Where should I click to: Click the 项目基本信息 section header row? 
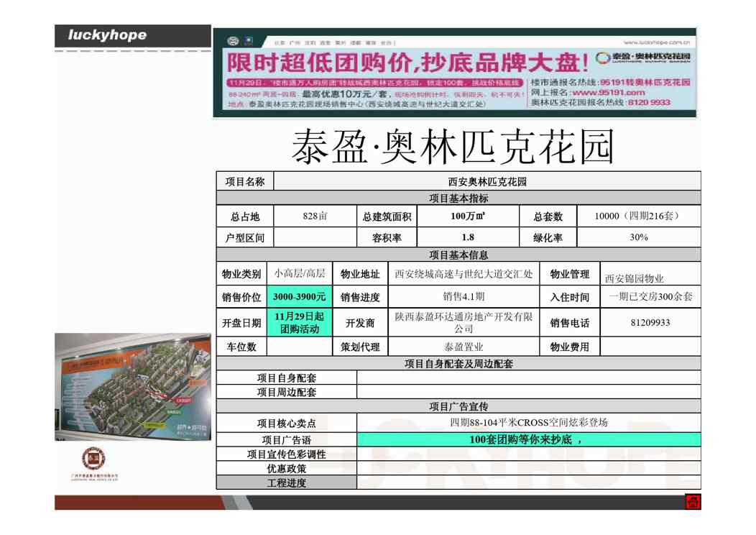click(x=458, y=255)
